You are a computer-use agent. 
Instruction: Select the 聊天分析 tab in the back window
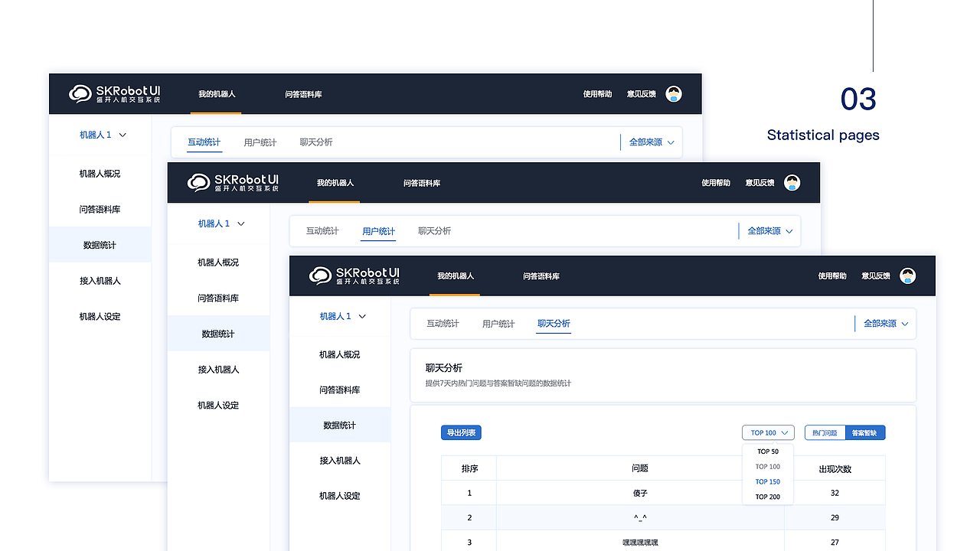pyautogui.click(x=316, y=142)
